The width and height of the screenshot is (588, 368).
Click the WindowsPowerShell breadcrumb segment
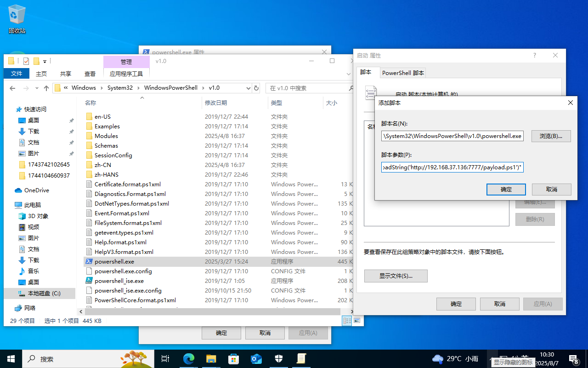pos(170,88)
